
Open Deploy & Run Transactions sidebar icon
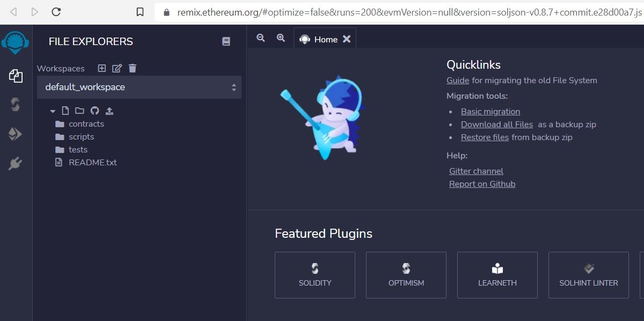[x=16, y=134]
